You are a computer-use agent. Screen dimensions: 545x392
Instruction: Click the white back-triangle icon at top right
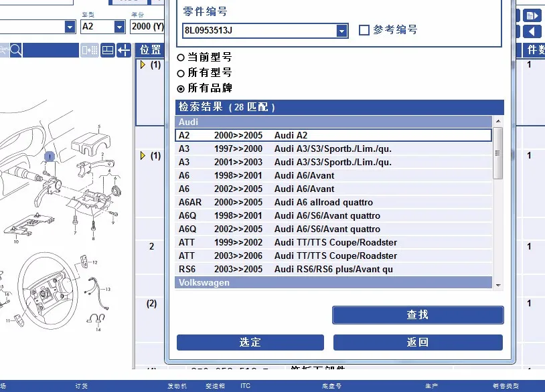(x=532, y=31)
